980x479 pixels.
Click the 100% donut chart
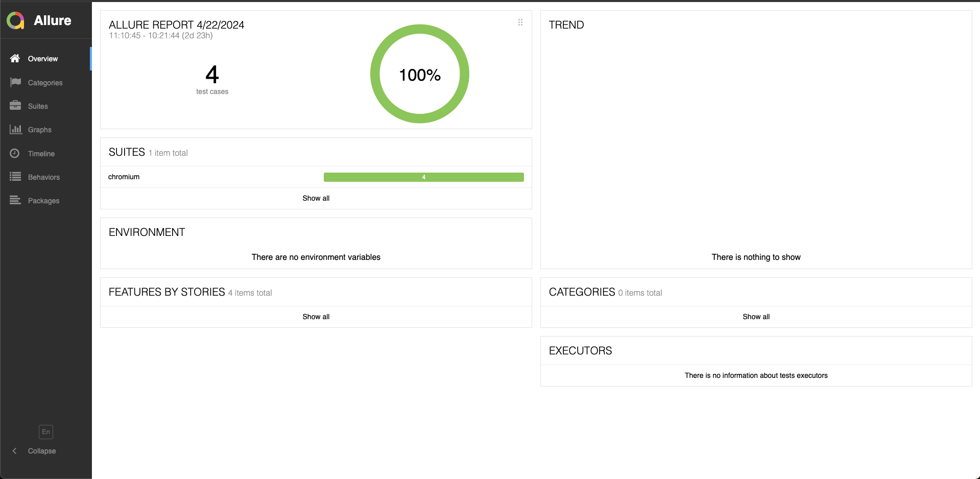[x=419, y=74]
